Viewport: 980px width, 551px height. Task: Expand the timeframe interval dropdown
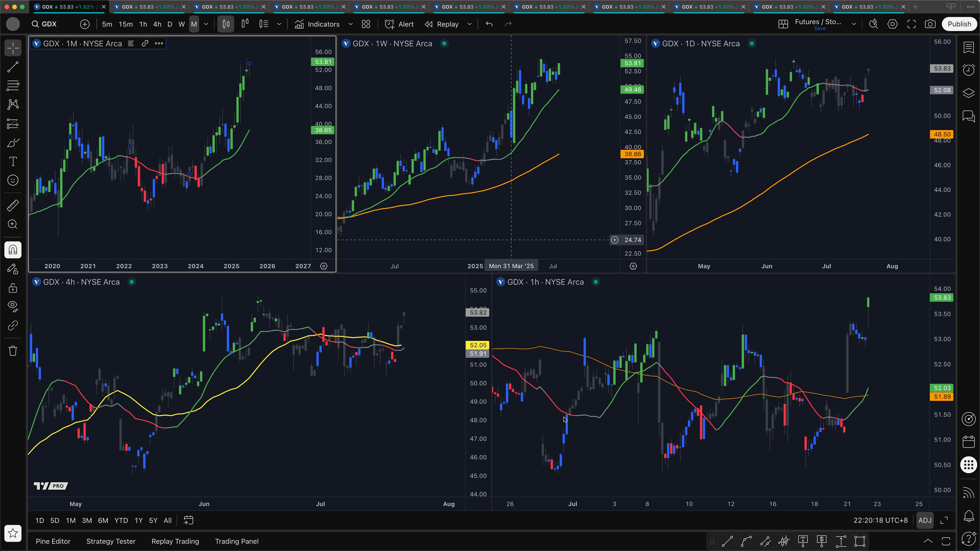point(206,24)
